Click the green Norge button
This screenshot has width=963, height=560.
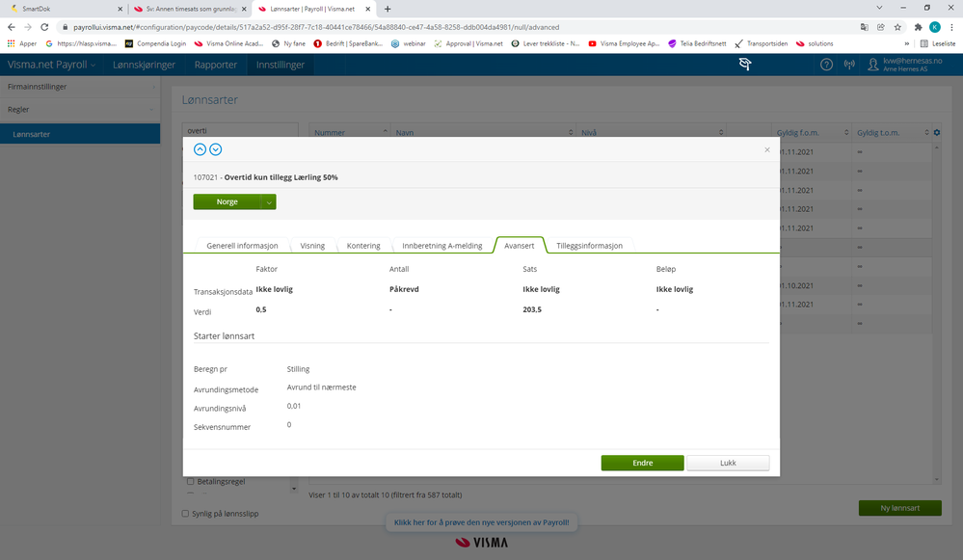point(227,202)
